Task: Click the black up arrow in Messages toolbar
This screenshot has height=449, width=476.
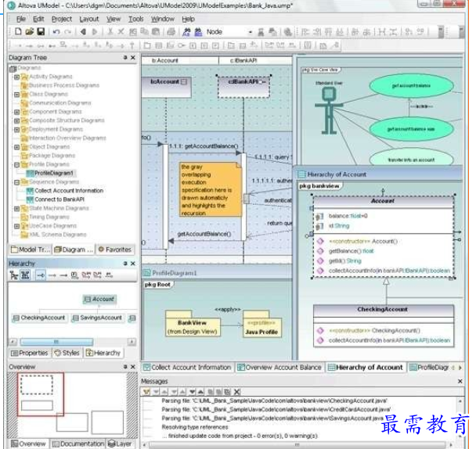Action: (x=200, y=392)
